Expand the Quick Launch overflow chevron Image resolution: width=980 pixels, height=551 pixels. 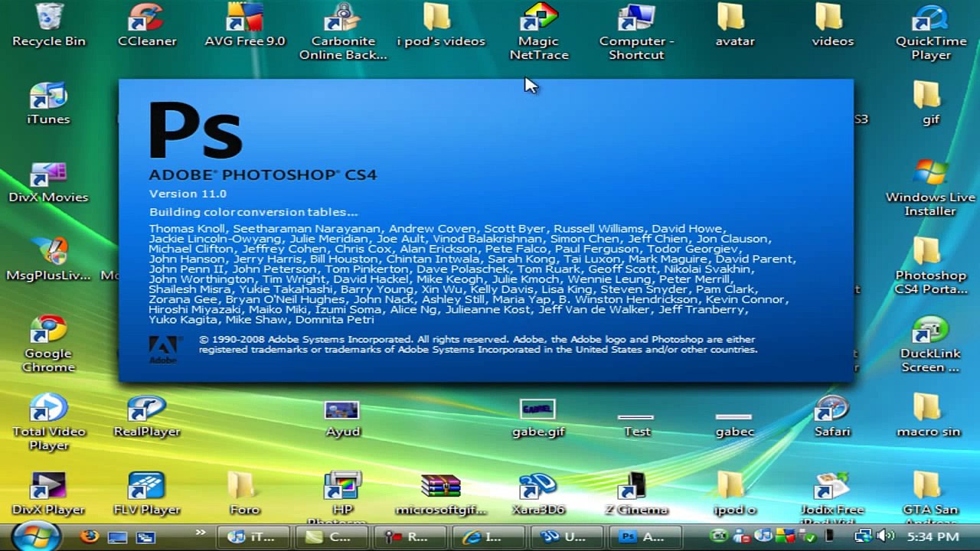coord(201,533)
